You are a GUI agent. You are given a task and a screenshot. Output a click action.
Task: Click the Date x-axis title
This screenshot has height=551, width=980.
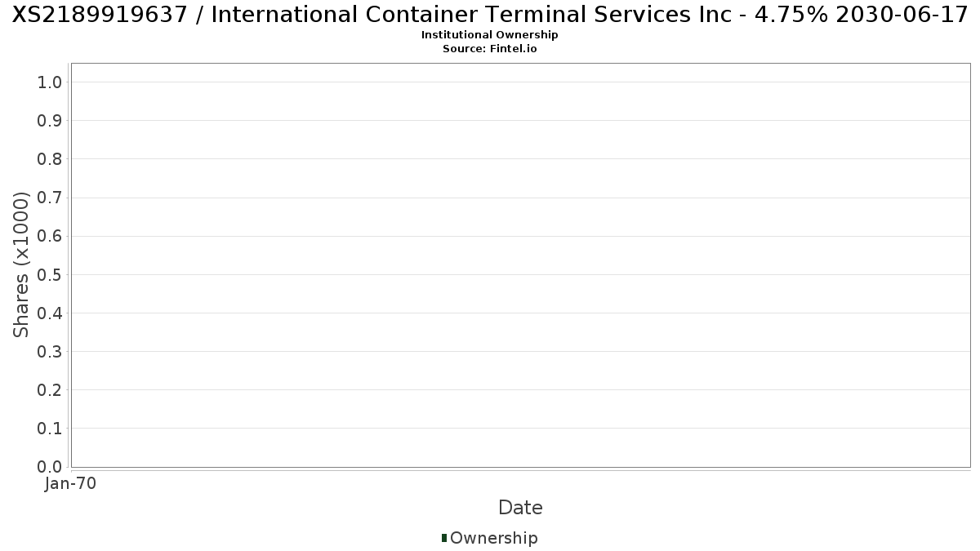pyautogui.click(x=520, y=508)
